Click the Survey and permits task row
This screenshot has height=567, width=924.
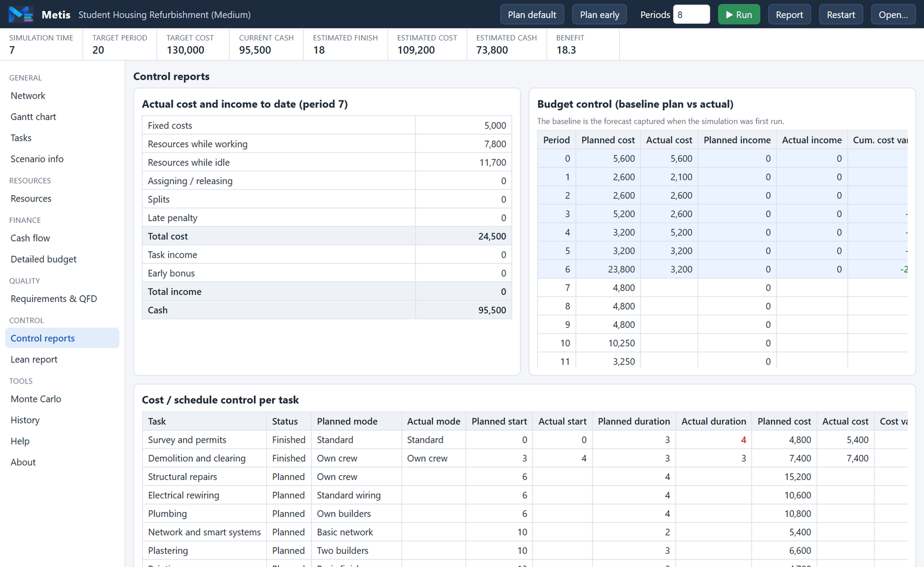[x=524, y=439]
